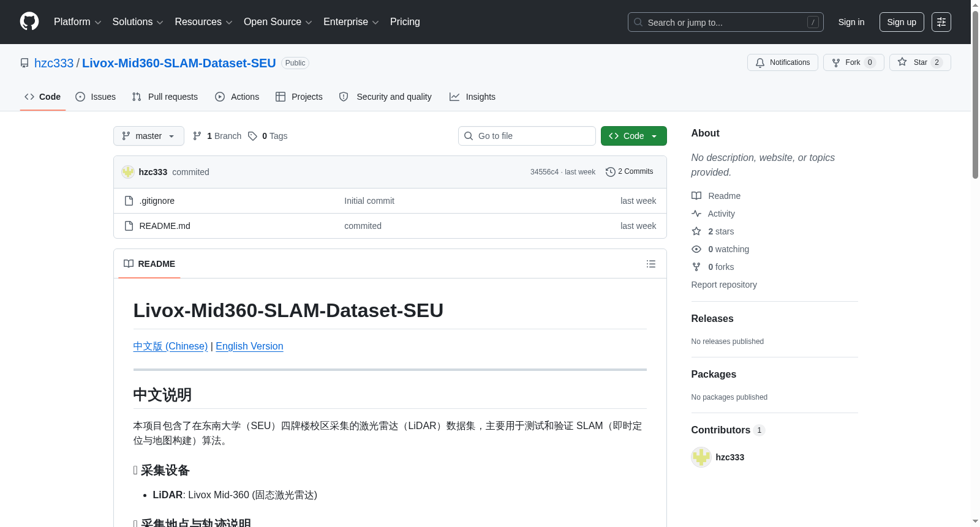Expand the Platform menu
Screen dimensions: 980x527
coord(77,22)
